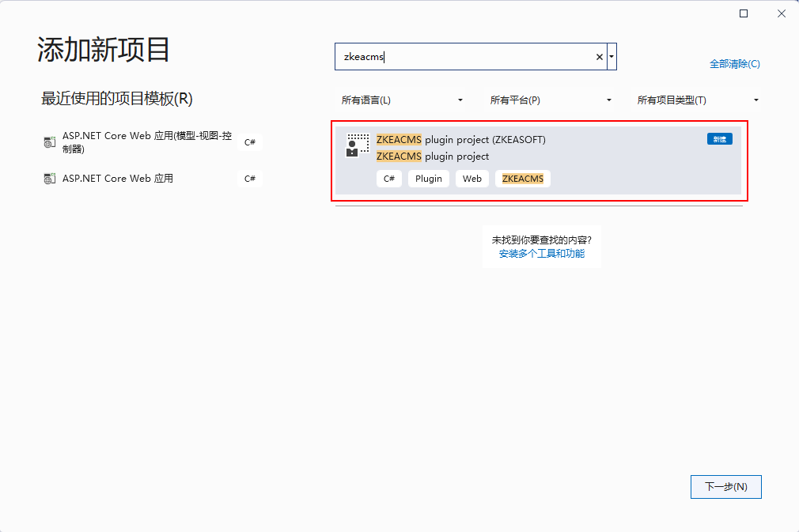Select recent template ASP.NET Core Web 应用
The height and width of the screenshot is (532, 799).
pos(153,179)
